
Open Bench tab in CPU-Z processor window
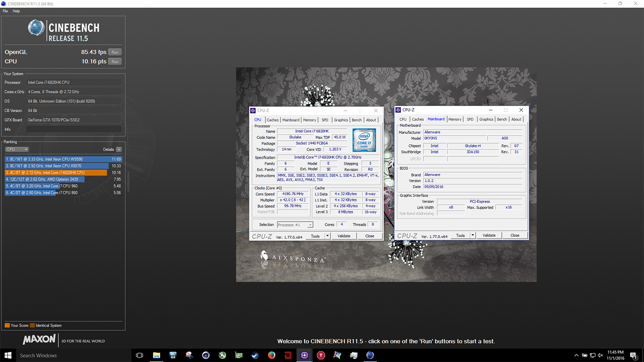point(356,120)
